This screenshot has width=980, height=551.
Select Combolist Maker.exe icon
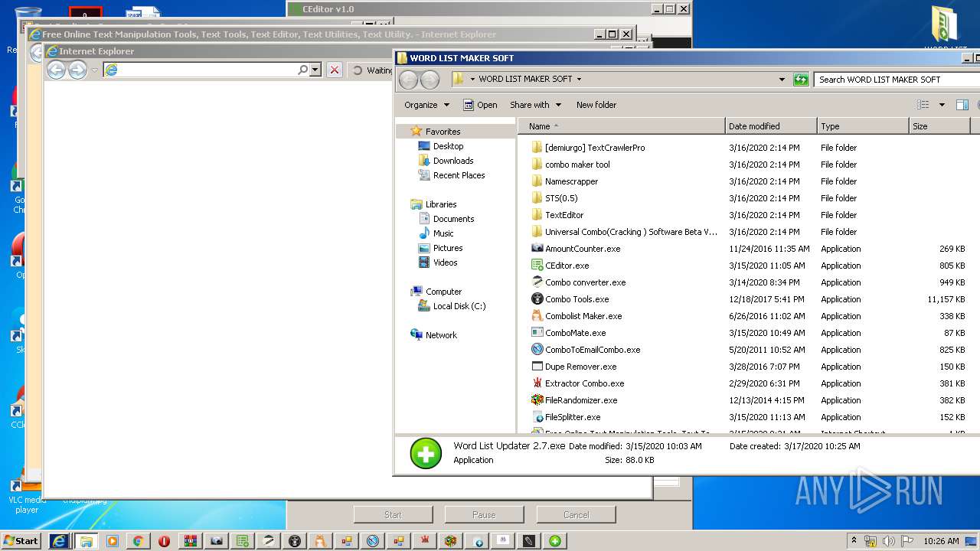coord(537,316)
